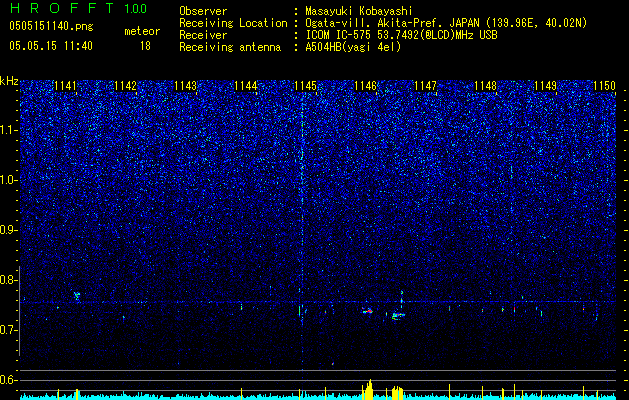Click the Observer label
The width and height of the screenshot is (629, 400).
click(x=203, y=11)
